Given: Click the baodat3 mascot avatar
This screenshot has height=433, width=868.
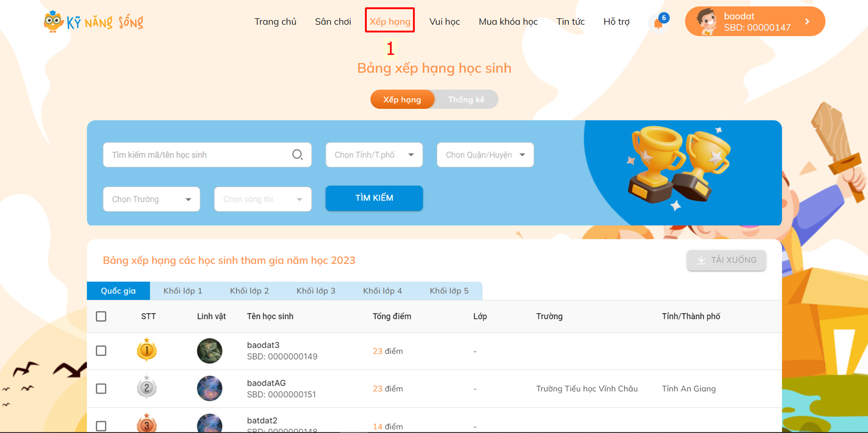Looking at the screenshot, I should pos(210,351).
